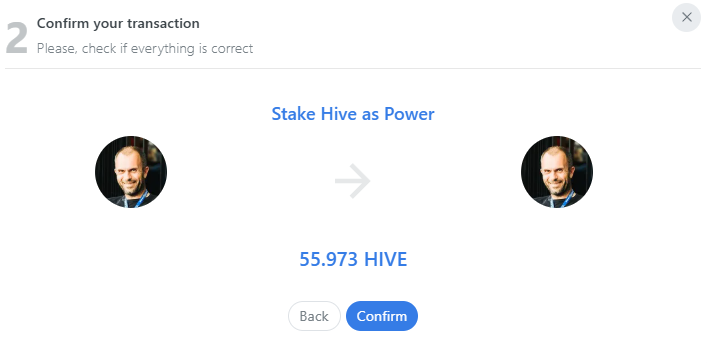Dismiss dialog using the X icon
Image resolution: width=707 pixels, height=363 pixels.
pyautogui.click(x=686, y=18)
